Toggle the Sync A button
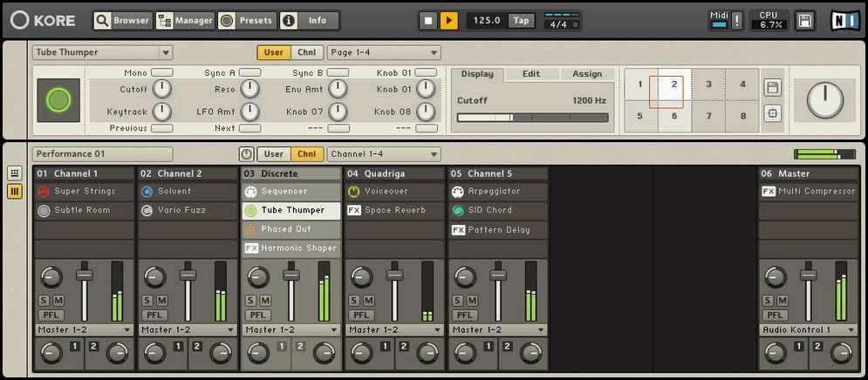 (x=250, y=72)
